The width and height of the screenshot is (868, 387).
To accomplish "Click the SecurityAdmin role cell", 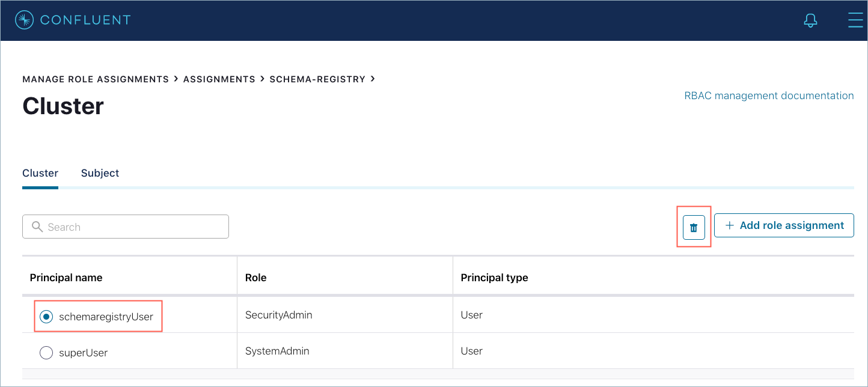I will click(x=279, y=315).
